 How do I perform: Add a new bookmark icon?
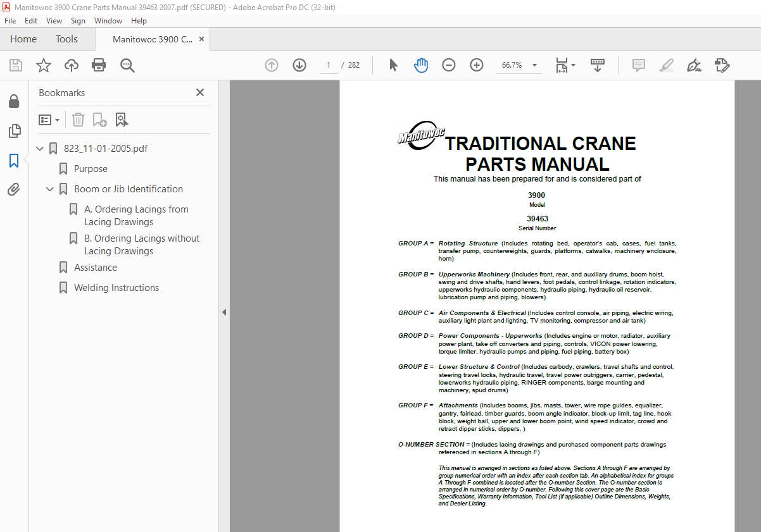pos(99,120)
